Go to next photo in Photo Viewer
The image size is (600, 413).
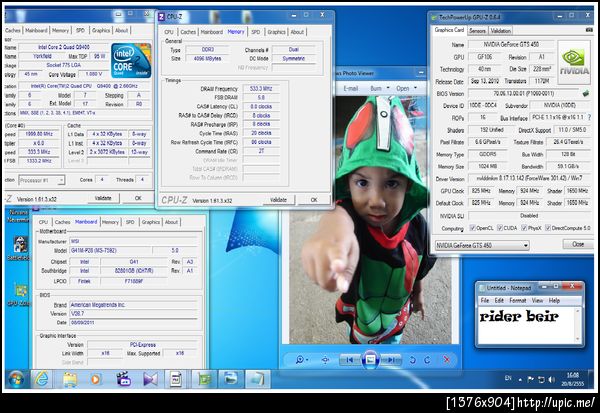(391, 360)
